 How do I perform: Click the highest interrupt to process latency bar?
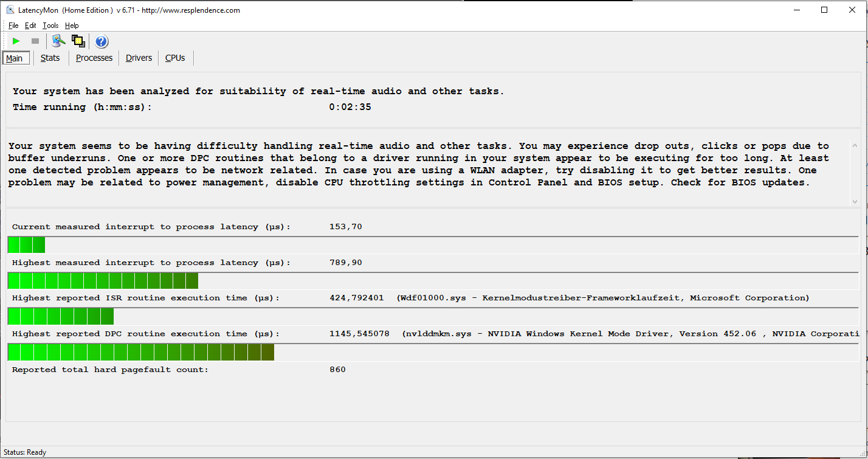pos(103,281)
